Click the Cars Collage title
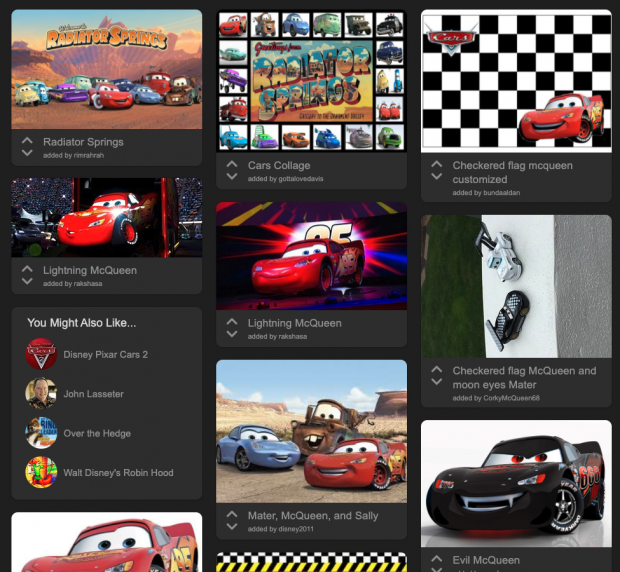The width and height of the screenshot is (620, 572). (x=279, y=165)
